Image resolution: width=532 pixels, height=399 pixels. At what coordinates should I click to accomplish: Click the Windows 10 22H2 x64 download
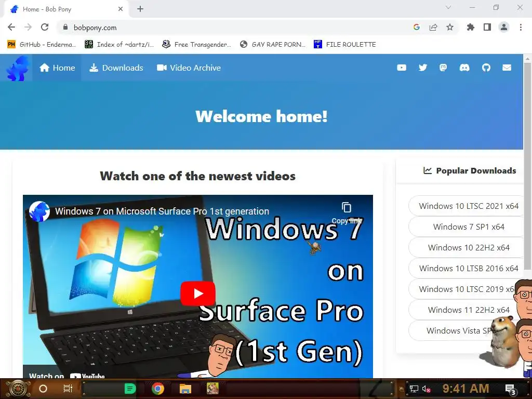click(x=469, y=247)
